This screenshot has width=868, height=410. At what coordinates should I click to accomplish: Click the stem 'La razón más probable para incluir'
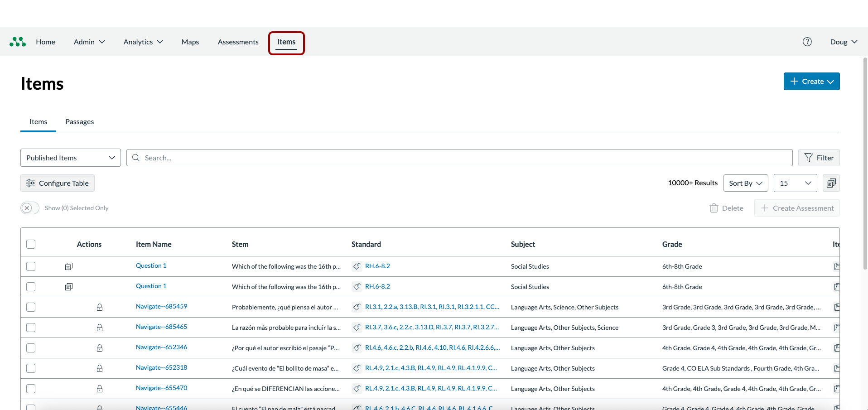(x=286, y=328)
